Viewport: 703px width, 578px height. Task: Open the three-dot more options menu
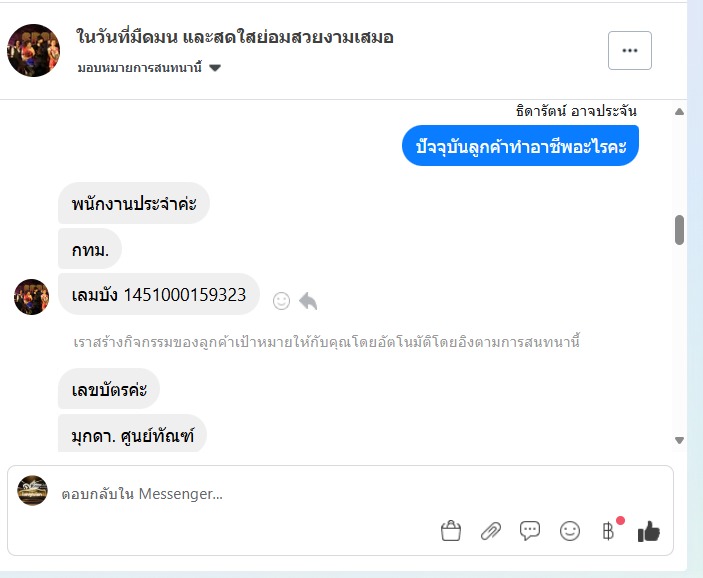pyautogui.click(x=629, y=50)
